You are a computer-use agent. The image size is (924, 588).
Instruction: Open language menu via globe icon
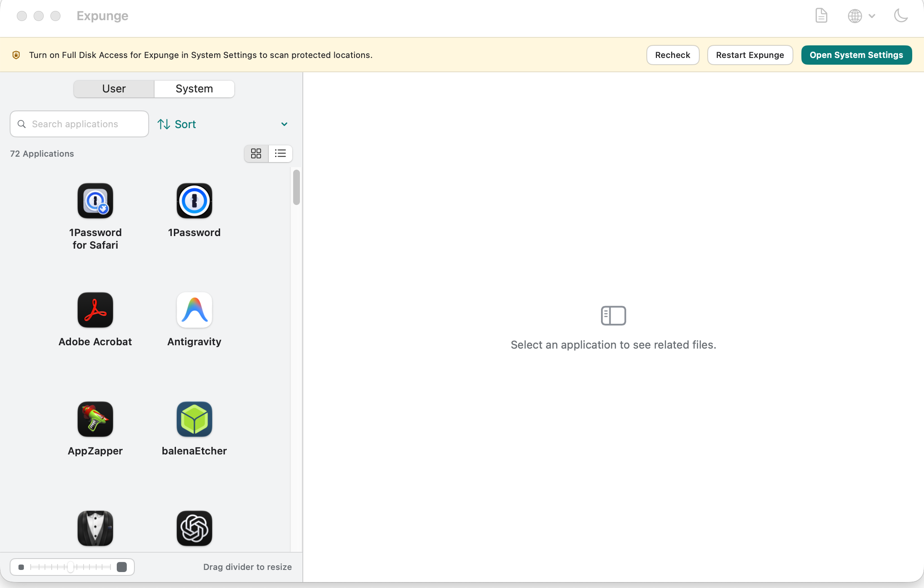coord(861,16)
